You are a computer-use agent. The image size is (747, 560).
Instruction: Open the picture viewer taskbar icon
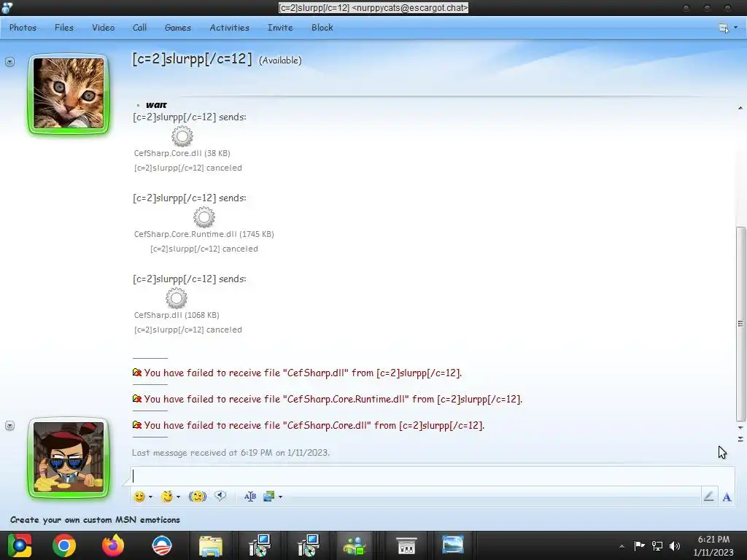[x=452, y=545]
